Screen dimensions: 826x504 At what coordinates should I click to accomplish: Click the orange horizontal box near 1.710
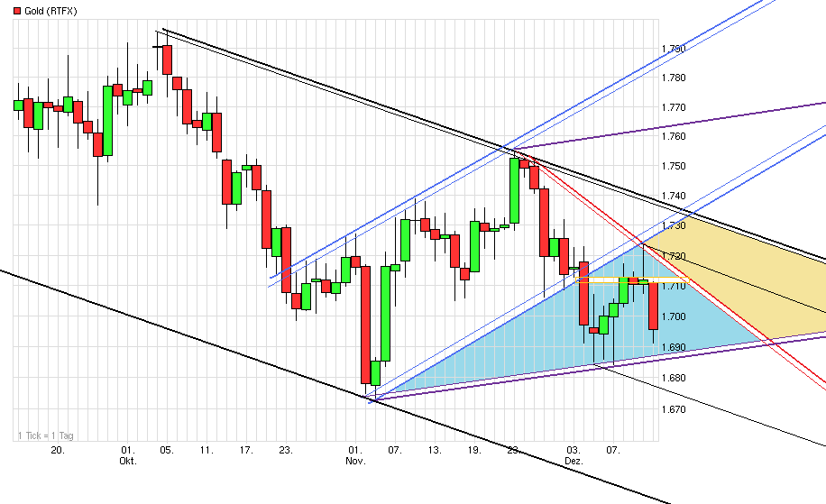coord(632,280)
